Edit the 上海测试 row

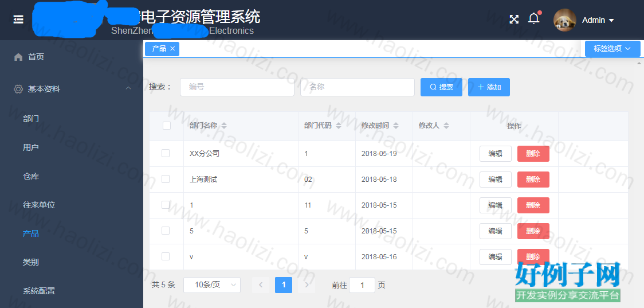click(496, 180)
